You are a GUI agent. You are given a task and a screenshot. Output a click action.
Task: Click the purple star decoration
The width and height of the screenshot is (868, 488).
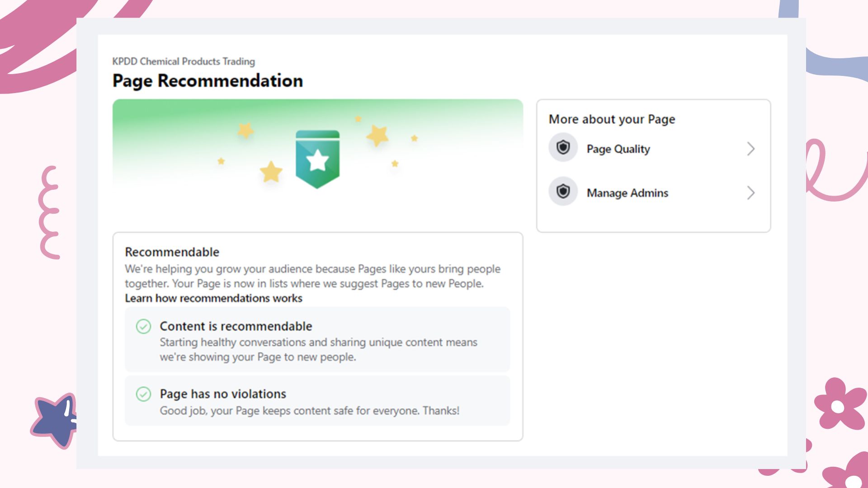55,420
